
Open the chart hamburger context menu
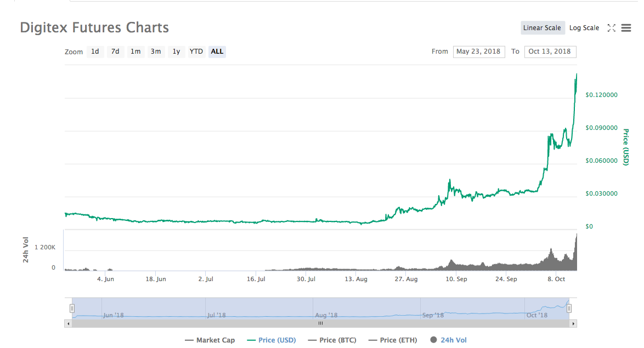point(626,28)
